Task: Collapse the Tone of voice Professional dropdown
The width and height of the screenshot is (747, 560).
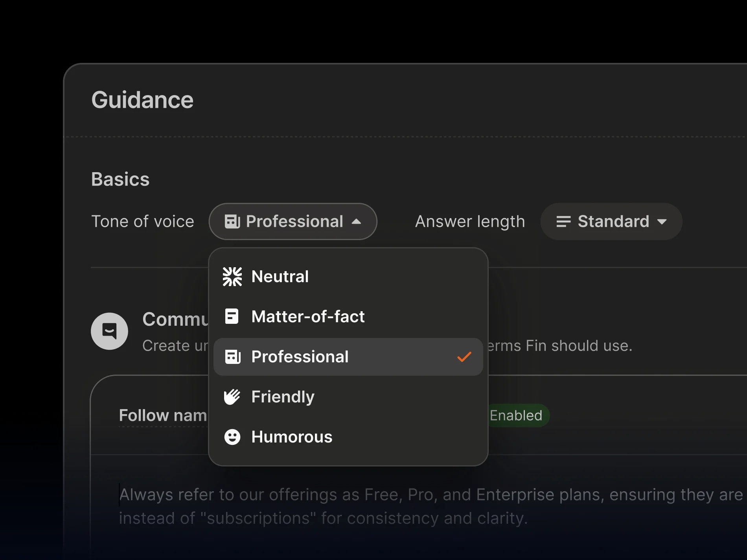Action: [x=293, y=222]
